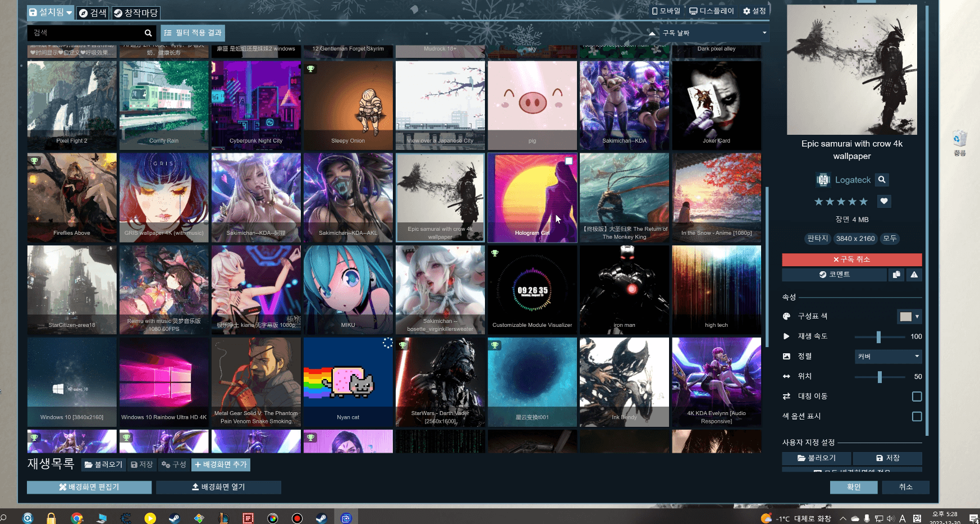The image size is (980, 524).
Task: Click playlist 불러오기 load button
Action: point(103,464)
